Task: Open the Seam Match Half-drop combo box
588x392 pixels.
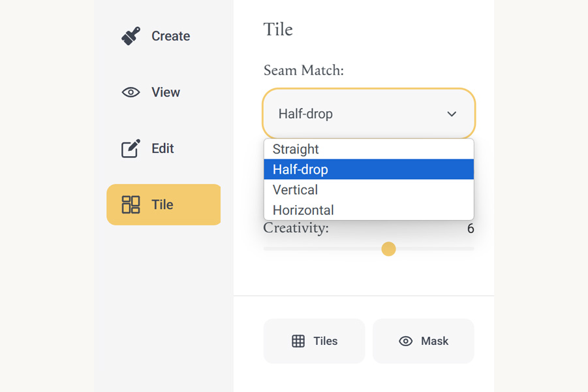Action: 369,114
